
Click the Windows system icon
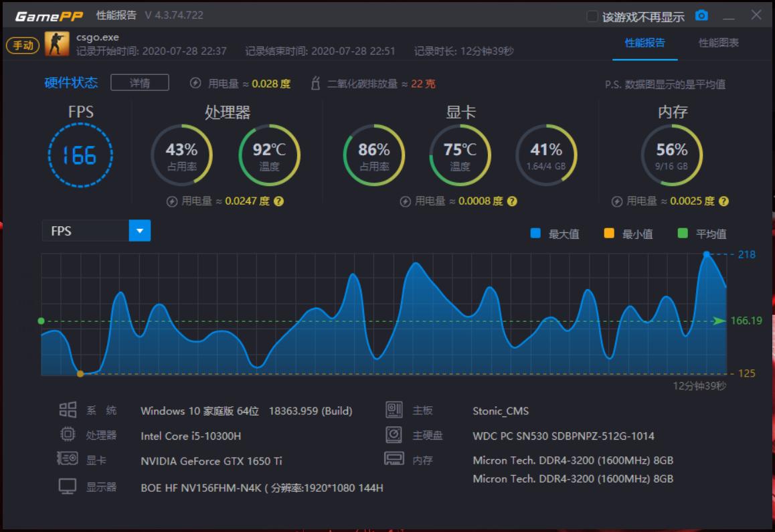tap(68, 410)
